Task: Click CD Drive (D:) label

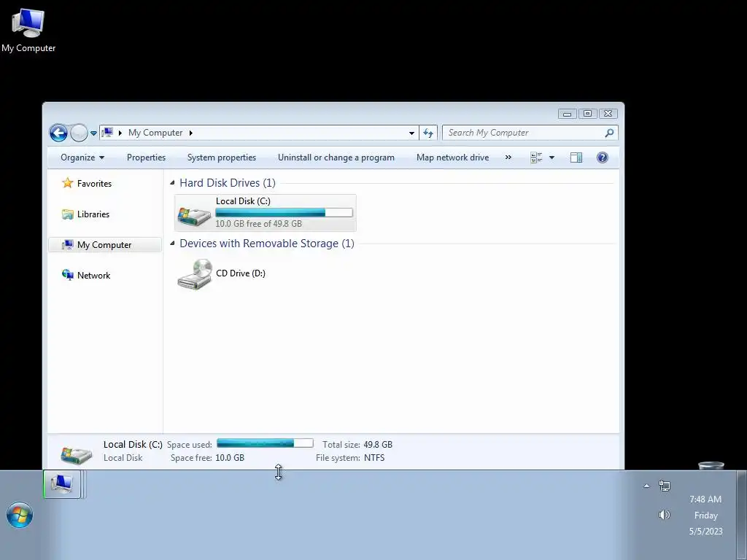Action: [241, 273]
